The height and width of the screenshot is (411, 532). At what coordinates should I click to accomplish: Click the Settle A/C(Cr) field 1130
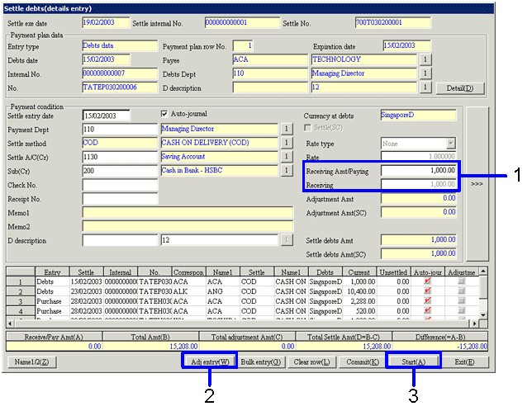coord(120,157)
